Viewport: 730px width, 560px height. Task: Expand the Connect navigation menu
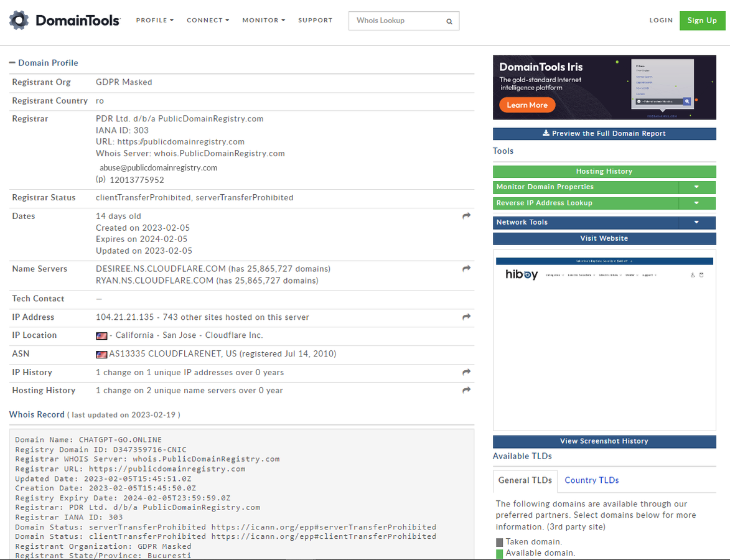[208, 21]
